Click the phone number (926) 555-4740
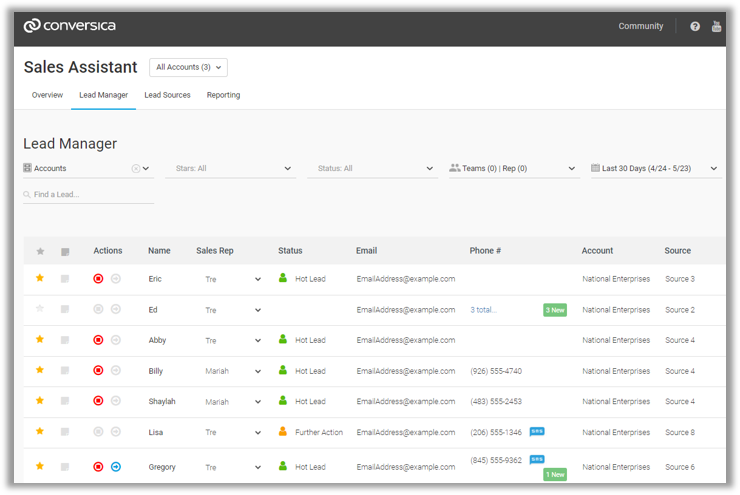 pyautogui.click(x=496, y=371)
